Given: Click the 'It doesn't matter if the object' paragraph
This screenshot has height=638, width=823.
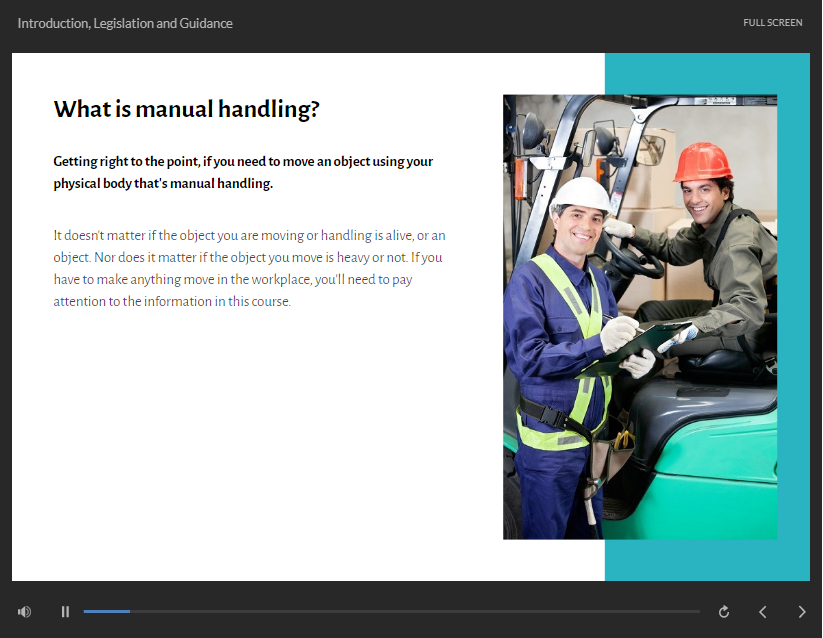Looking at the screenshot, I should click(249, 268).
